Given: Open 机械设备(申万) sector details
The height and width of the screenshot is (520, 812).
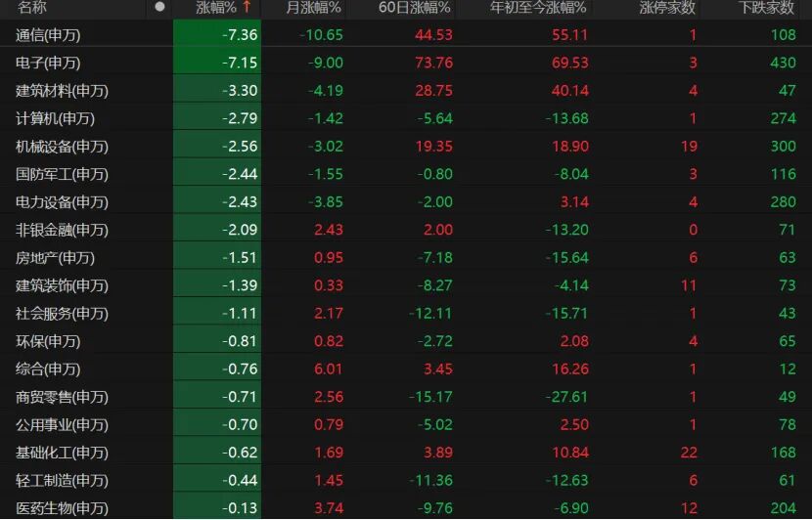Looking at the screenshot, I should pyautogui.click(x=406, y=147).
